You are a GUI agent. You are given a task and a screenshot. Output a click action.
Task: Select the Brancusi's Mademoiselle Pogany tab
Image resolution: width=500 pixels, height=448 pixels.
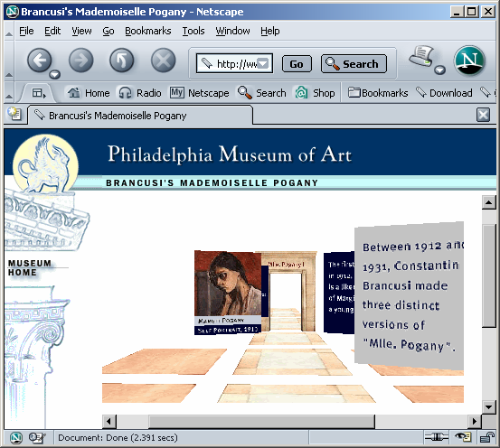[140, 116]
